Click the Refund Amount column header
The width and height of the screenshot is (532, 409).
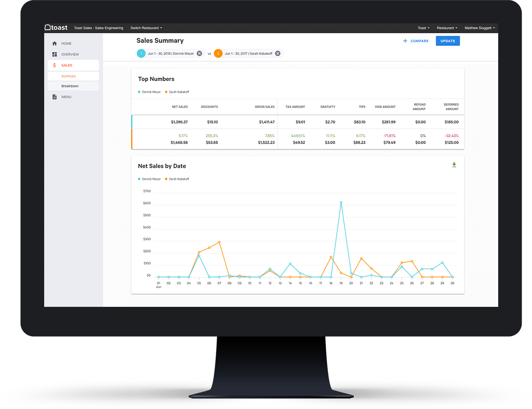[419, 107]
